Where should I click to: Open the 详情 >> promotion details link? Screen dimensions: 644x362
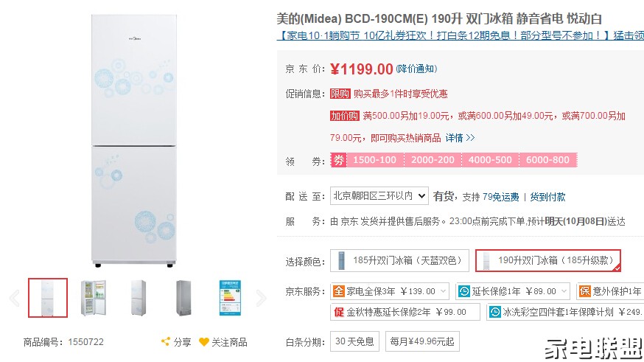(460, 138)
